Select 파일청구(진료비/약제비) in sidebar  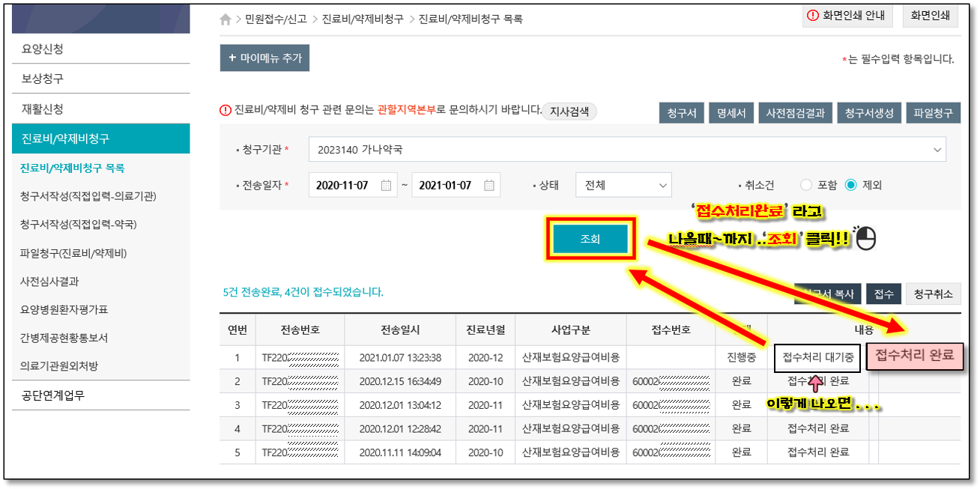click(73, 253)
